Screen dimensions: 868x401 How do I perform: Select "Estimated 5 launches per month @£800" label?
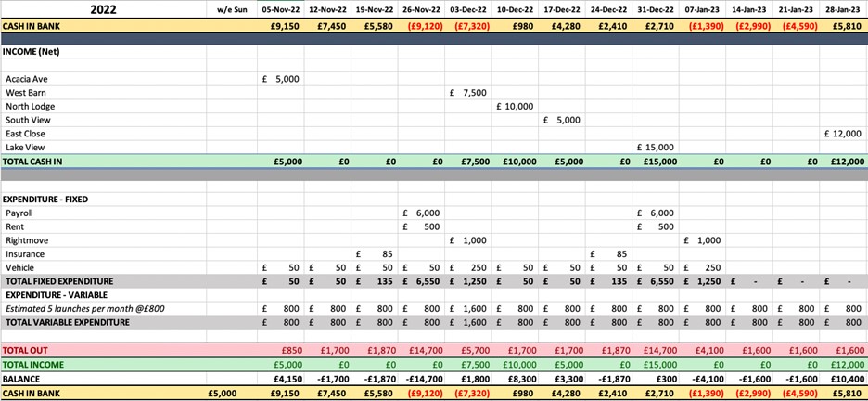(x=85, y=308)
